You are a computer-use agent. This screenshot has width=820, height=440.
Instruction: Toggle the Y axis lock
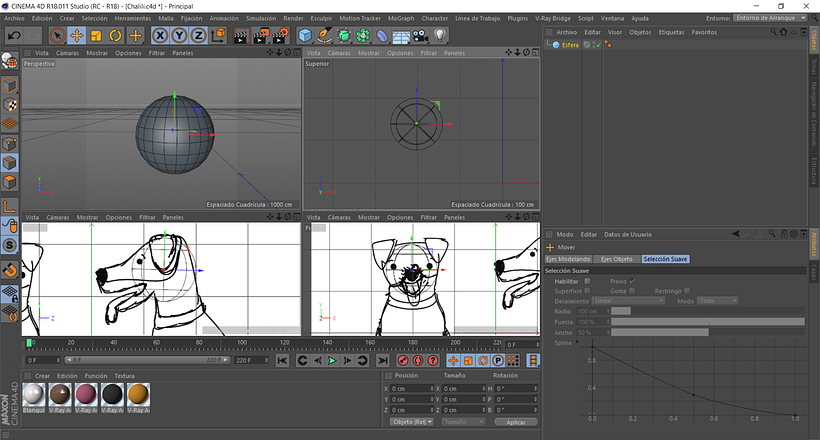pyautogui.click(x=179, y=36)
